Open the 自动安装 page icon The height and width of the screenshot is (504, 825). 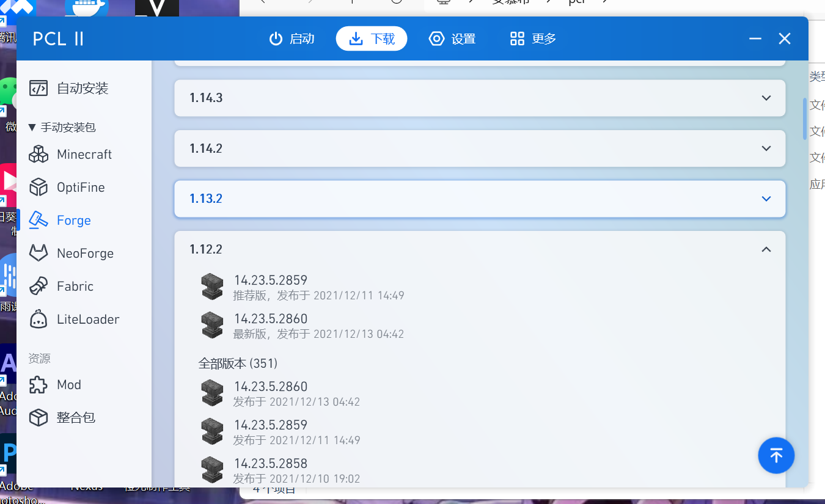[38, 89]
